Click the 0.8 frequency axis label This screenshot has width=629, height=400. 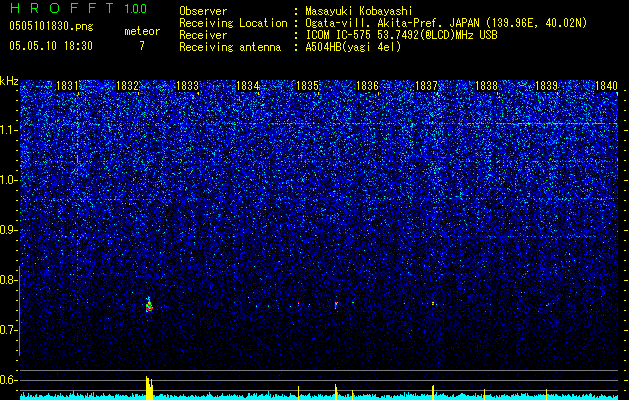pyautogui.click(x=8, y=280)
